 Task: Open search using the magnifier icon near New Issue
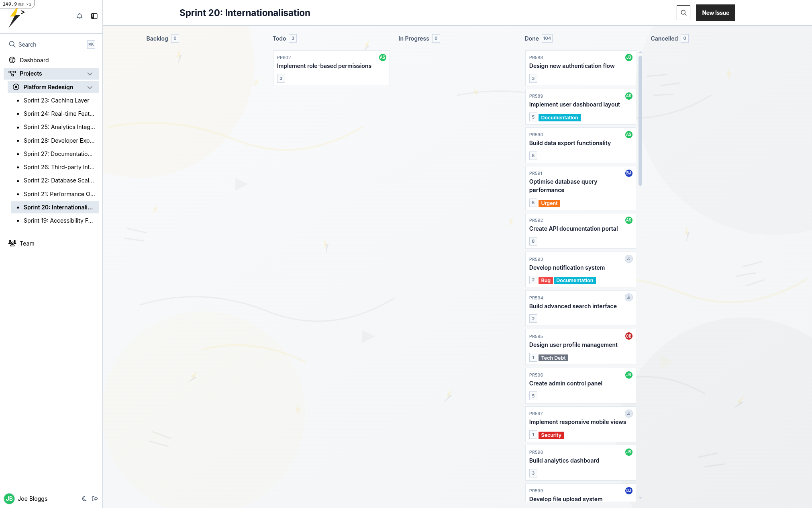pyautogui.click(x=683, y=12)
